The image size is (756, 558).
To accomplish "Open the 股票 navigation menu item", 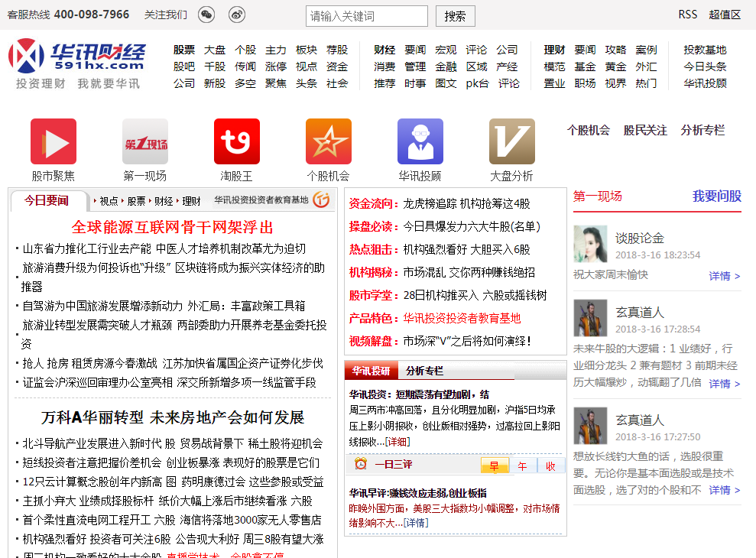I will point(184,50).
